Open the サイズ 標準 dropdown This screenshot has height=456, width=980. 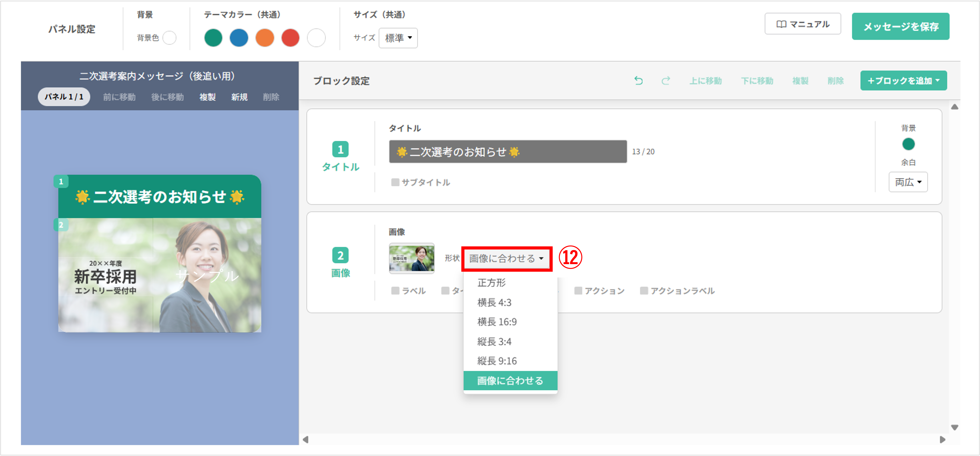[398, 38]
